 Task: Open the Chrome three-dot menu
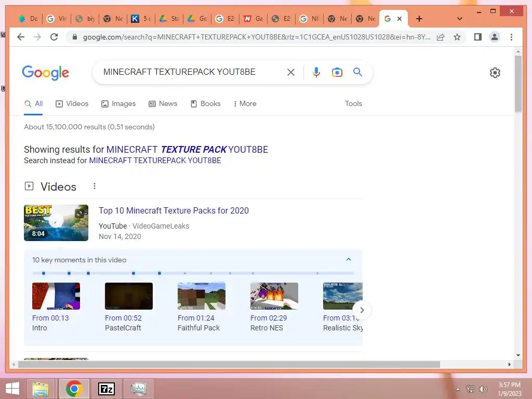[511, 37]
